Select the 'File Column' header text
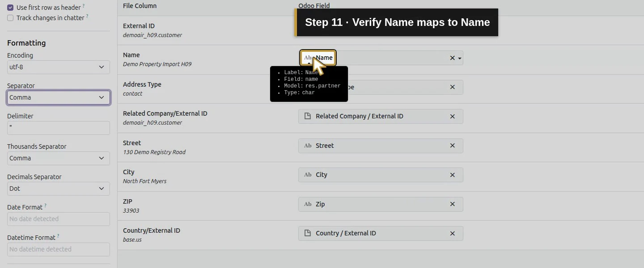The height and width of the screenshot is (268, 644). (x=140, y=6)
